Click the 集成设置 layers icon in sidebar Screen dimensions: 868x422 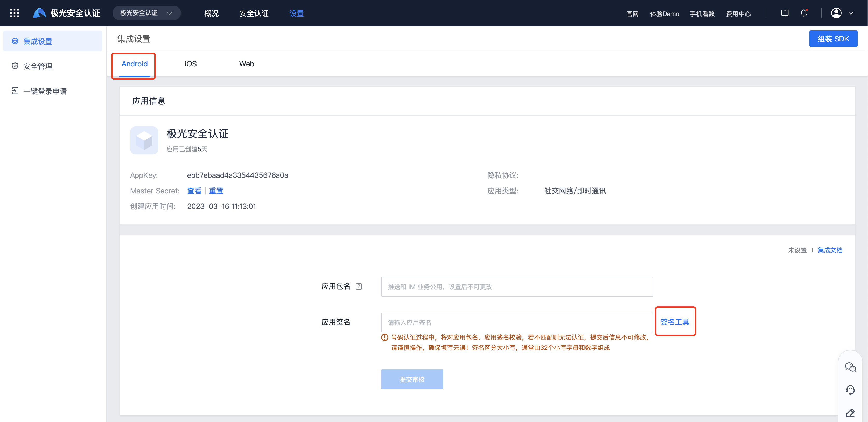tap(15, 41)
